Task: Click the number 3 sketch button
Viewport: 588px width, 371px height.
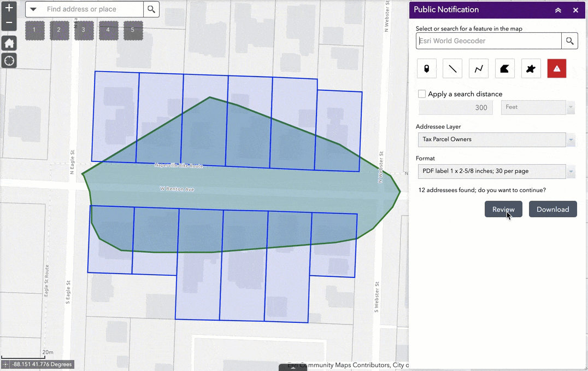Action: [x=84, y=30]
